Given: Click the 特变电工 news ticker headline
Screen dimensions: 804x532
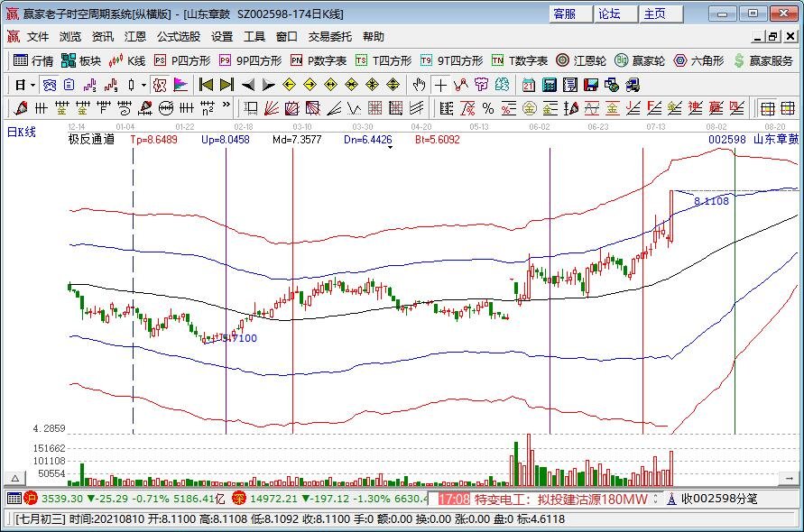Looking at the screenshot, I should [x=560, y=499].
